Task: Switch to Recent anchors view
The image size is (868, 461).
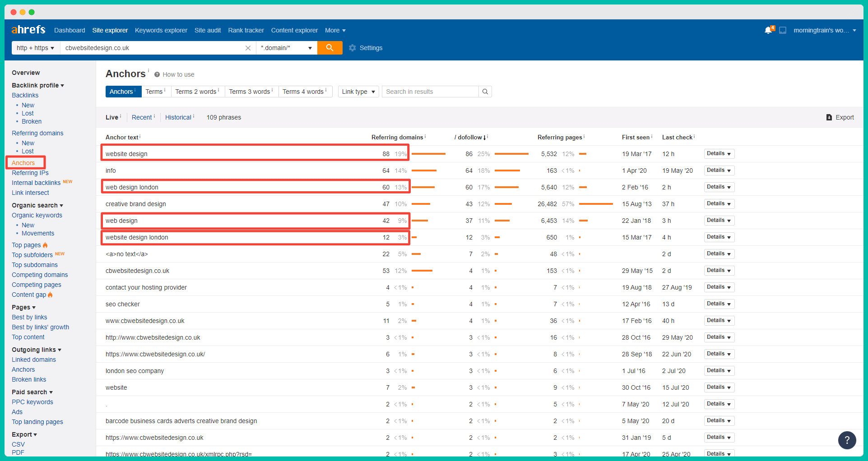Action: pos(142,117)
